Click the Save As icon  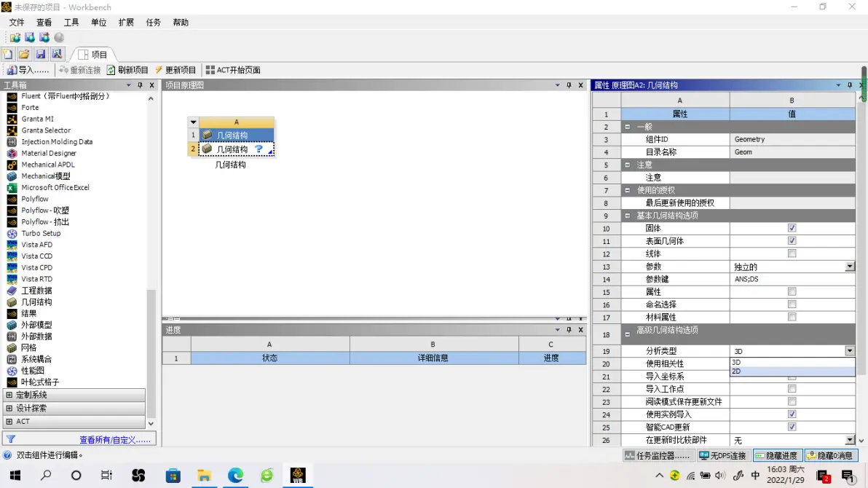click(x=57, y=55)
